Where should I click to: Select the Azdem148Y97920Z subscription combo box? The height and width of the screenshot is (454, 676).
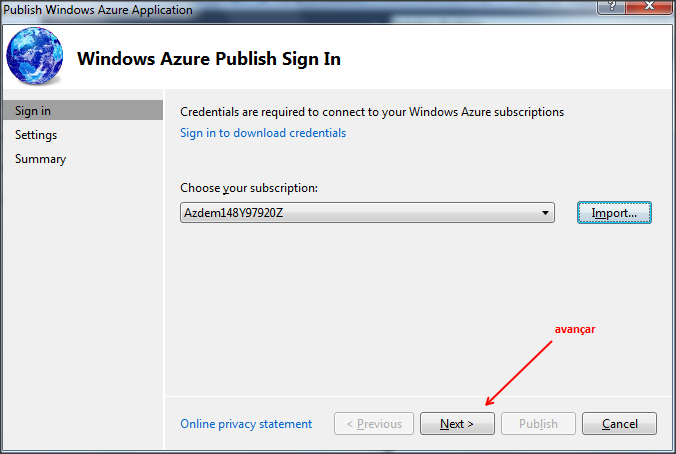367,213
